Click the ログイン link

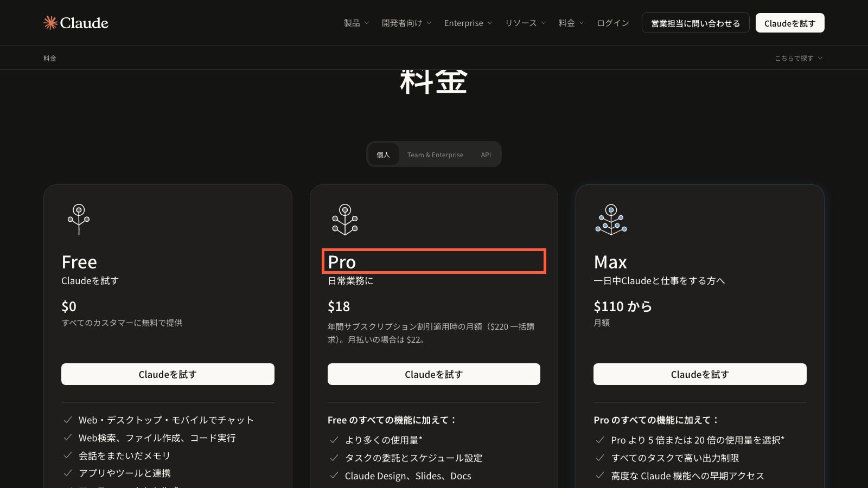pos(613,23)
